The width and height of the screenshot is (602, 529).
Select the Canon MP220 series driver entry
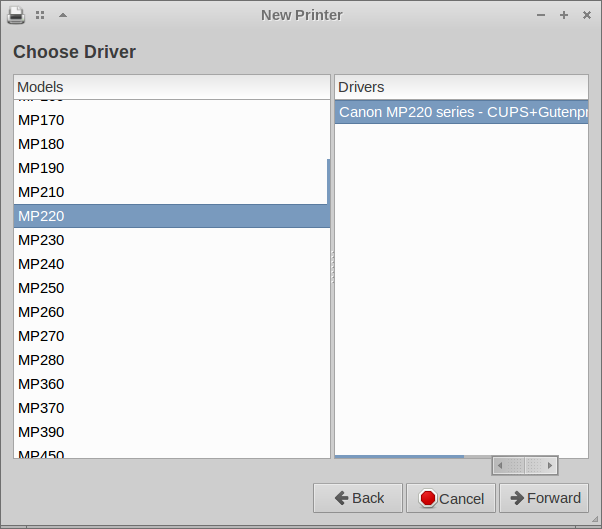[461, 112]
